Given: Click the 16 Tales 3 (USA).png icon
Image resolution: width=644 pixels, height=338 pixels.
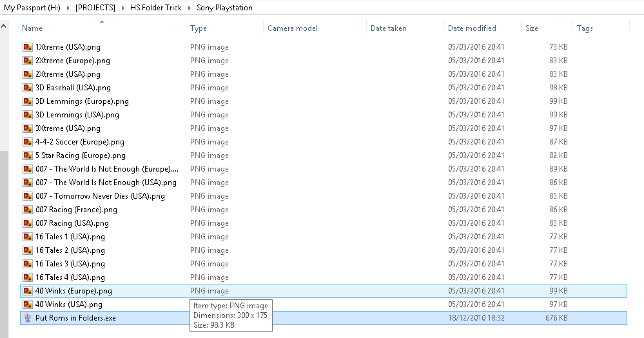Looking at the screenshot, I should click(x=28, y=264).
